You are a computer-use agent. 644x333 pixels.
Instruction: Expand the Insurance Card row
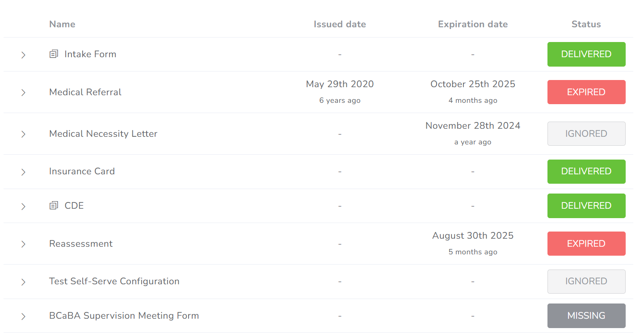[x=23, y=172]
